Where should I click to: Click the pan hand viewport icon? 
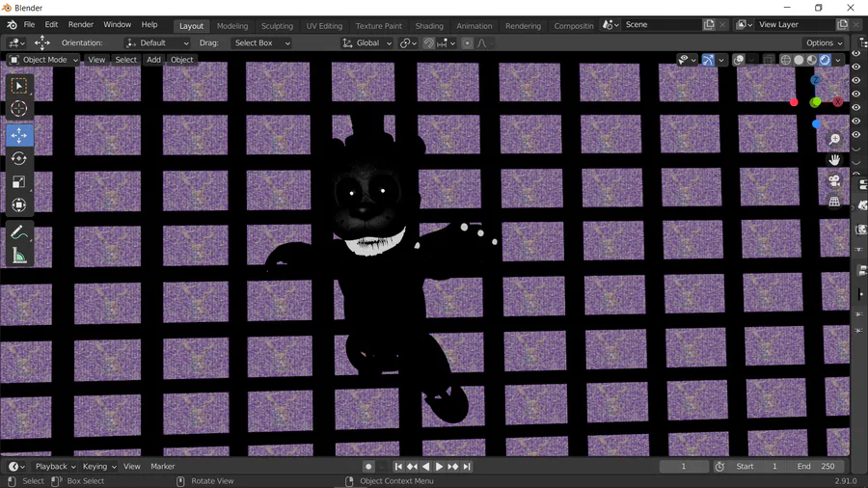834,160
